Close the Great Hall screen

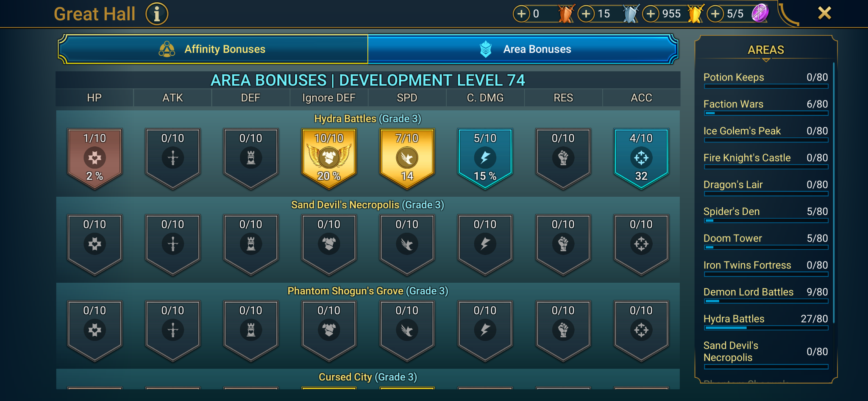click(x=824, y=13)
